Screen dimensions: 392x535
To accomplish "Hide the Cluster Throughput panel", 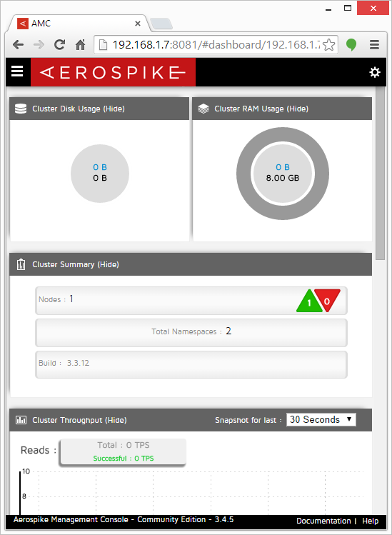I will 116,420.
